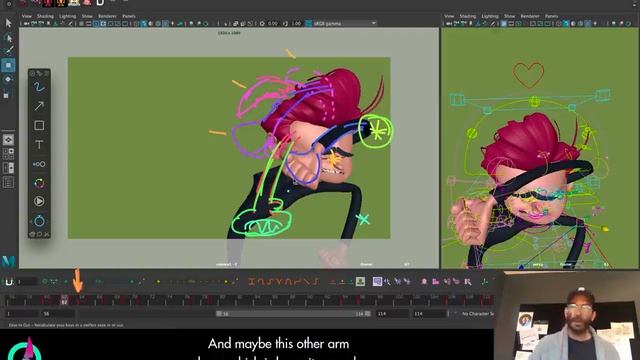Open the Shading menu in the right viewport
Screen dimensions: 640x360
[x=468, y=16]
